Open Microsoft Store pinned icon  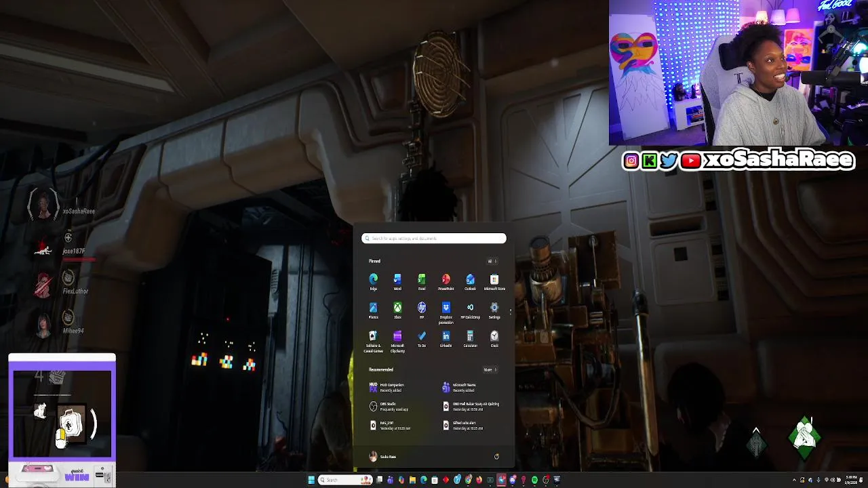[x=494, y=282]
